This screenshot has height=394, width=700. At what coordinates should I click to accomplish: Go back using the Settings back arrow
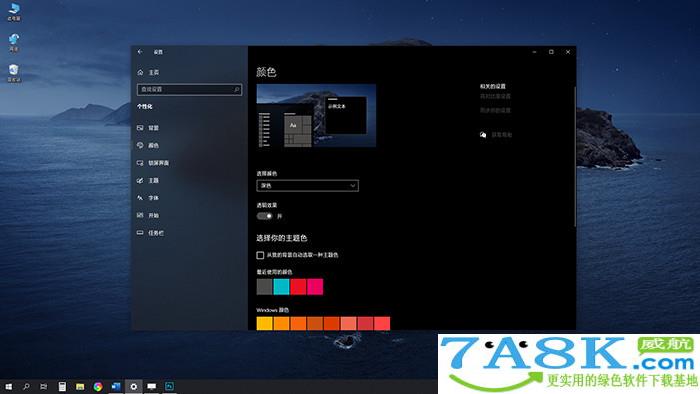140,52
